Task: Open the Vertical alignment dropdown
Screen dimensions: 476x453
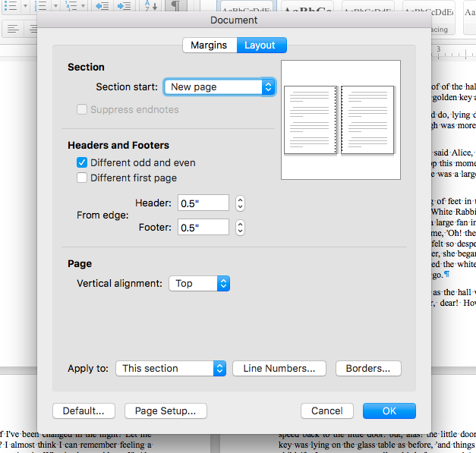Action: (199, 283)
